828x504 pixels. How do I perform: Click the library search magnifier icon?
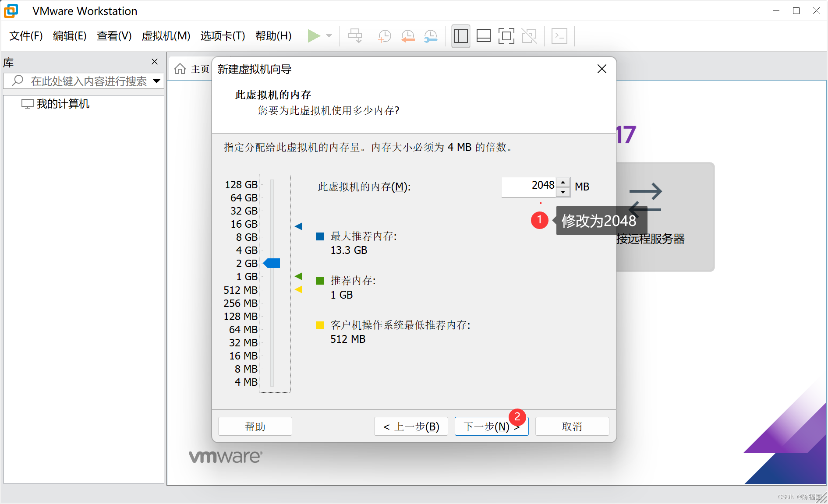[18, 81]
